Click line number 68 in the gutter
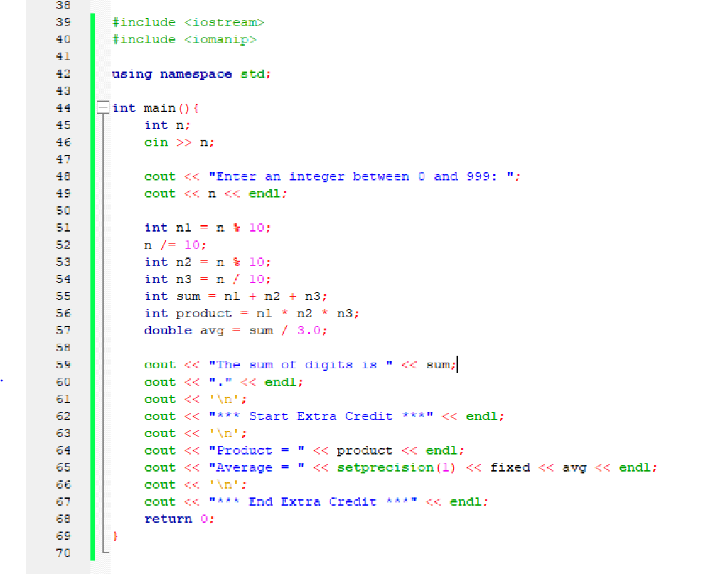Viewport: 728px width, 574px height. pyautogui.click(x=63, y=519)
